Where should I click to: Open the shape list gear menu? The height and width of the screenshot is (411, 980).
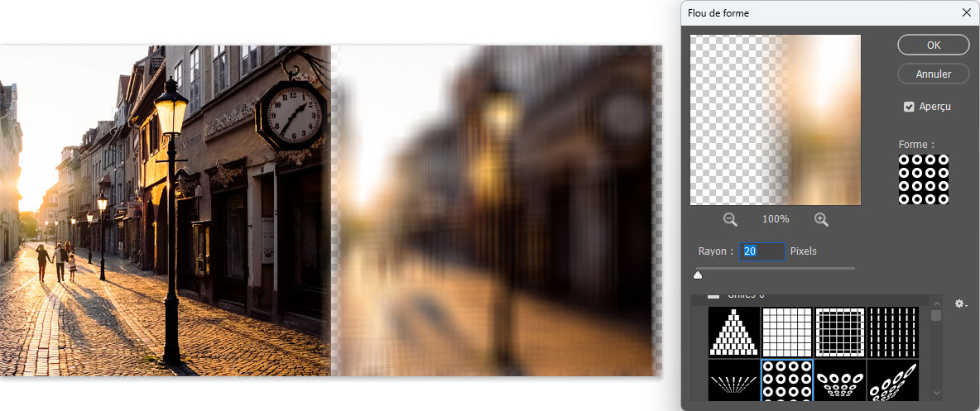tap(960, 304)
